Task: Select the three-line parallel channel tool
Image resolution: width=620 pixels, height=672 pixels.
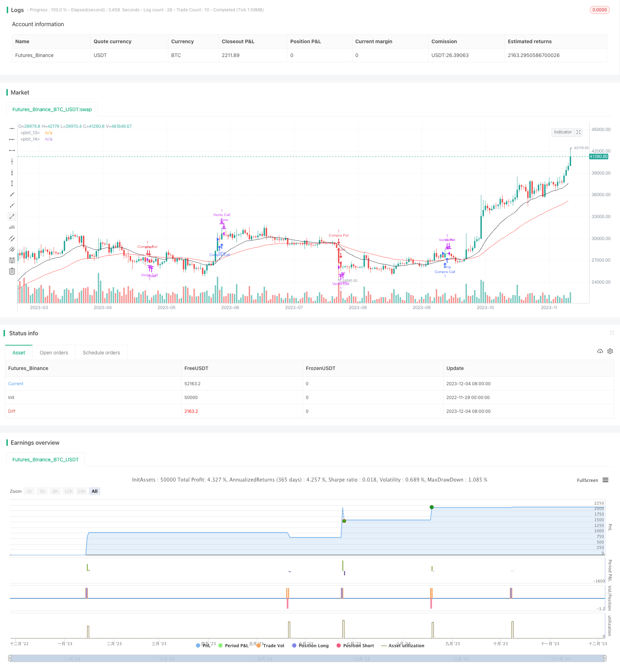Action: [x=12, y=249]
